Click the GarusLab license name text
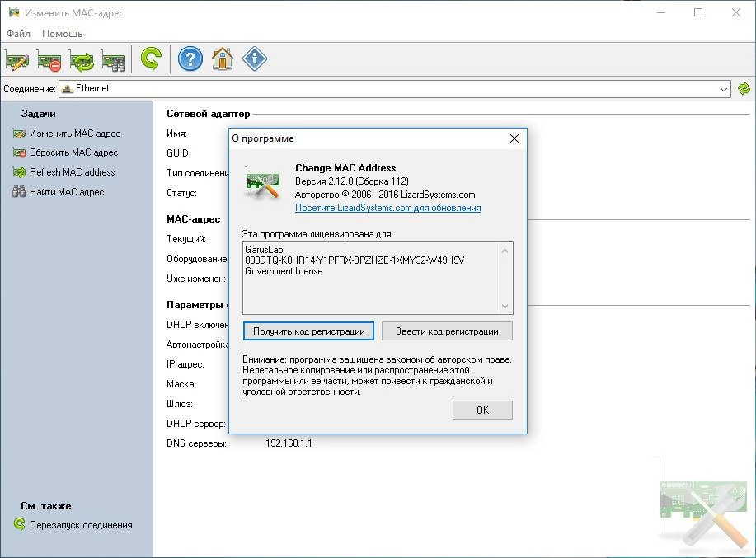This screenshot has width=756, height=558. point(264,250)
